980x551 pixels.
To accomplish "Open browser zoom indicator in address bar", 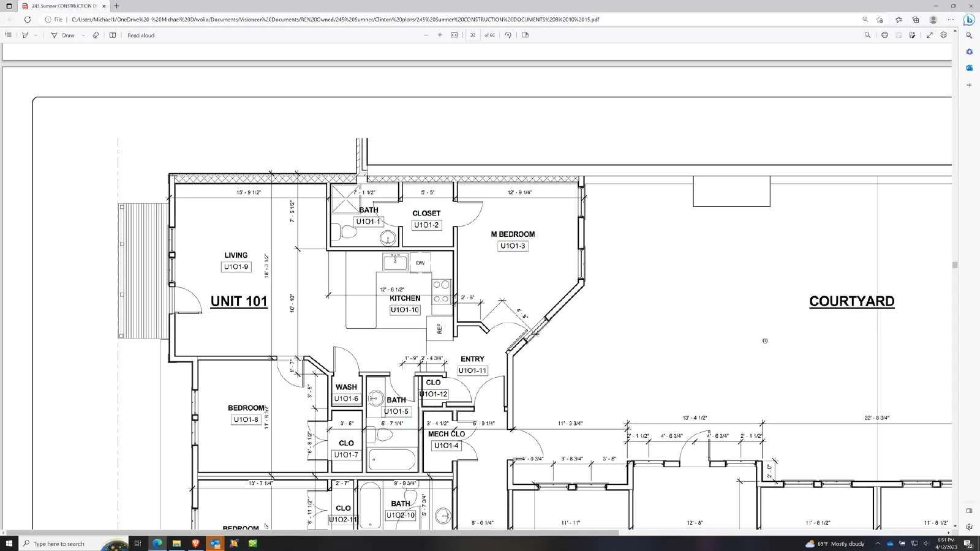I will (865, 19).
